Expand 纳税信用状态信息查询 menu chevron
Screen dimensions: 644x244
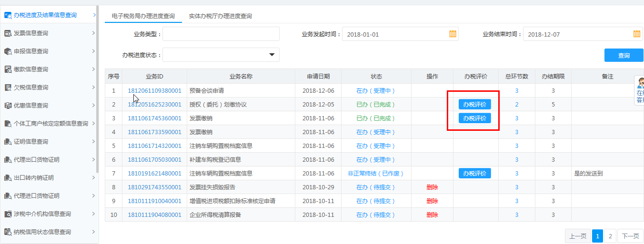click(x=93, y=232)
